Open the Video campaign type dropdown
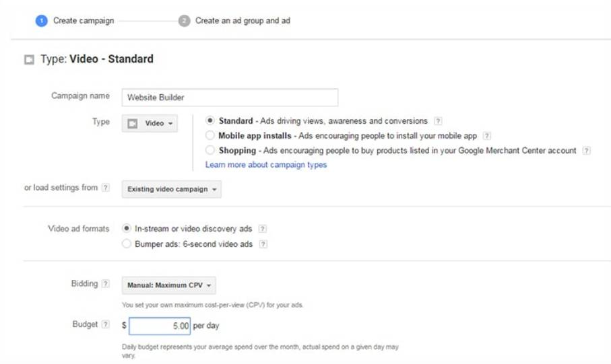The height and width of the screenshot is (364, 611). (x=150, y=124)
